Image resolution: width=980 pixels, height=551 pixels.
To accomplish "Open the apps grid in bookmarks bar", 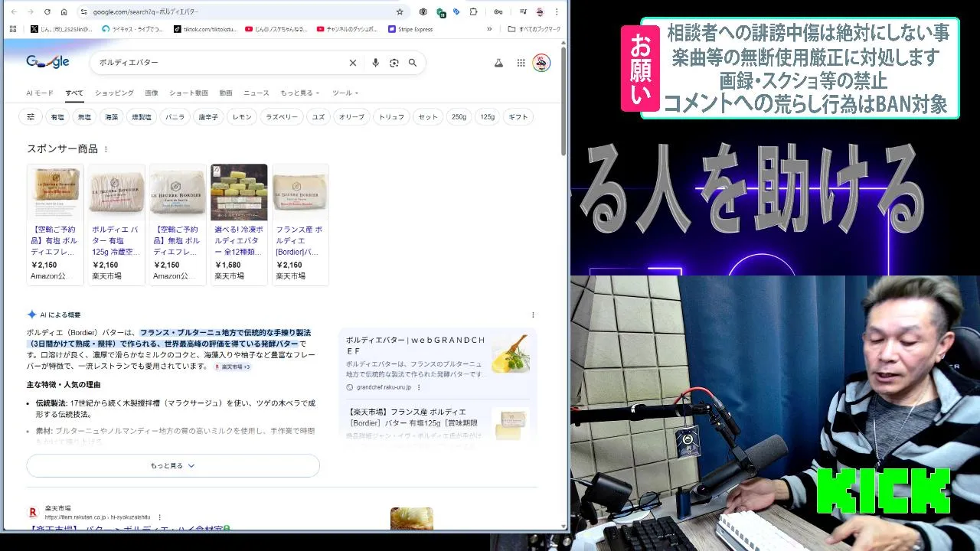I will (13, 29).
